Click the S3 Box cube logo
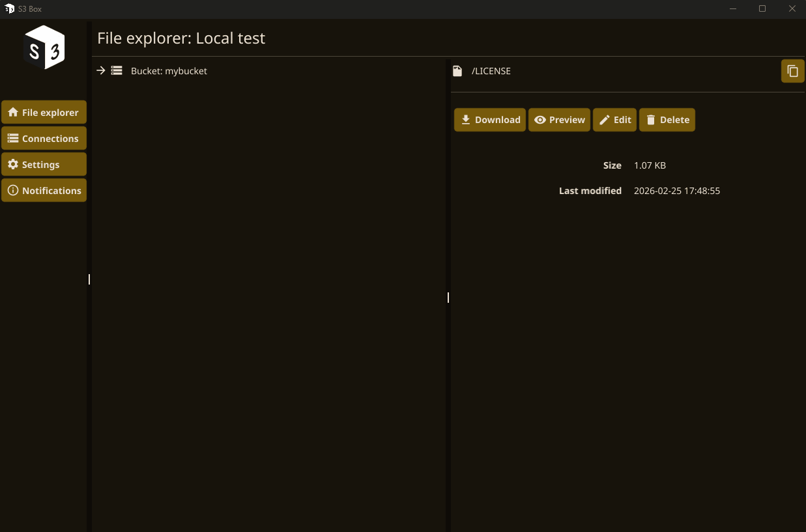Image resolution: width=806 pixels, height=532 pixels. [x=44, y=47]
